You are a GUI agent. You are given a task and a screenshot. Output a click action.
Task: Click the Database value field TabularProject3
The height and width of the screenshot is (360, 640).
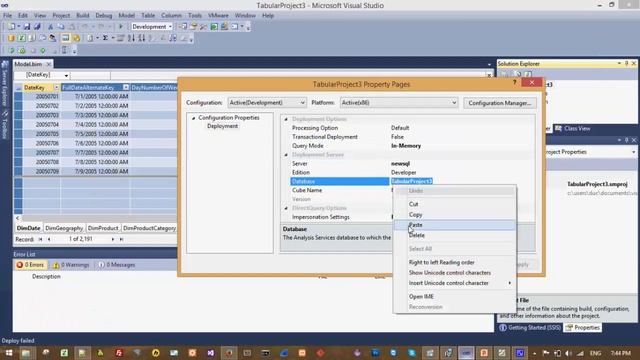(412, 182)
